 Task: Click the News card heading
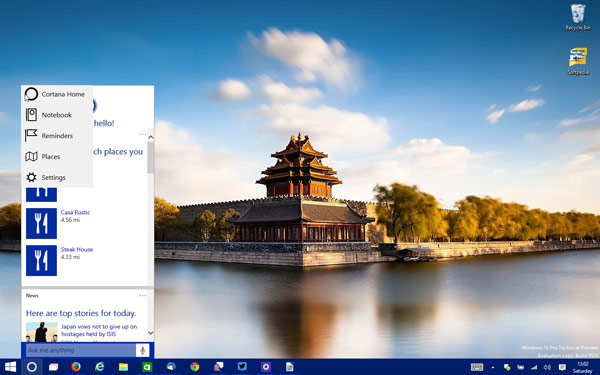point(32,295)
